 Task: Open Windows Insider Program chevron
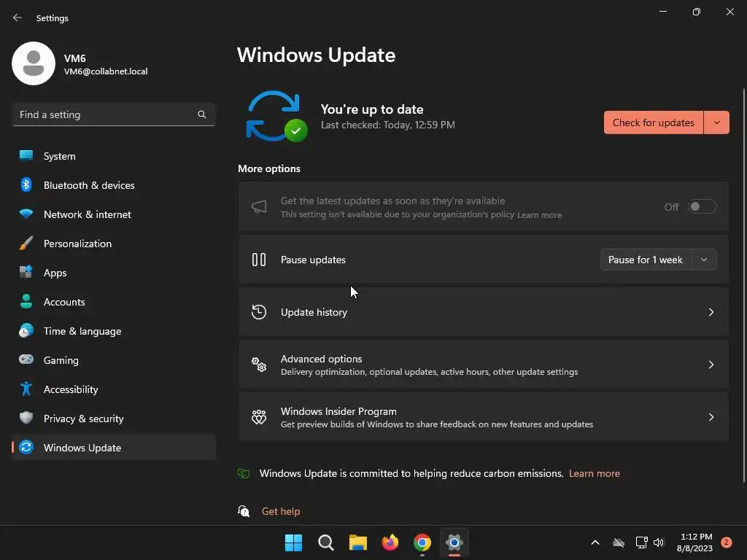coord(711,416)
